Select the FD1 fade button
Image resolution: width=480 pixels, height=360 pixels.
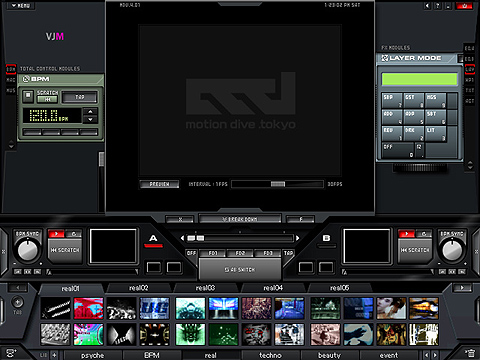tap(213, 253)
